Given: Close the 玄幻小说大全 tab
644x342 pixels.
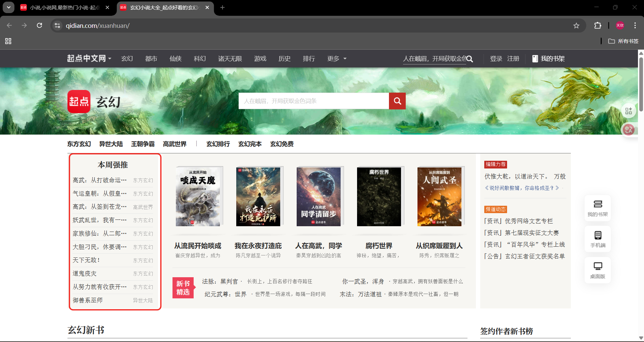Looking at the screenshot, I should coord(207,7).
